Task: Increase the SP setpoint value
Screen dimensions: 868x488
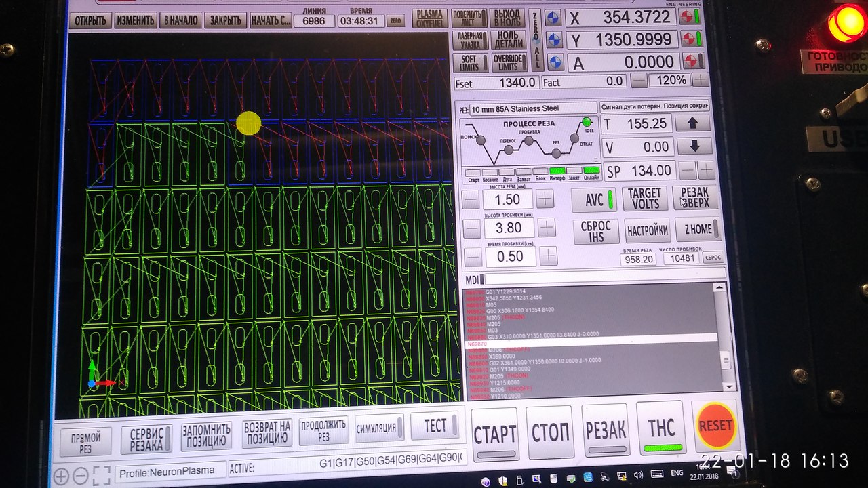Action: pyautogui.click(x=707, y=170)
